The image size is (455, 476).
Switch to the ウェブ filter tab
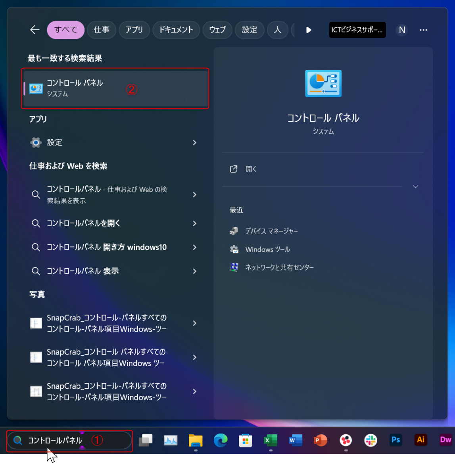217,30
